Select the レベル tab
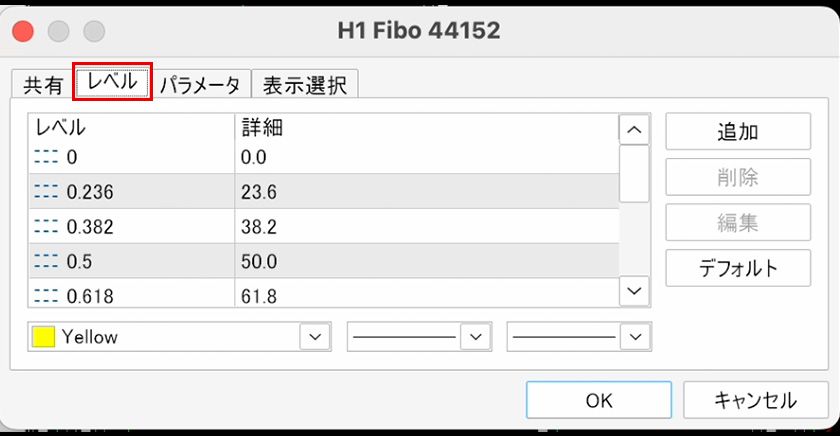Image resolution: width=840 pixels, height=436 pixels. point(113,83)
